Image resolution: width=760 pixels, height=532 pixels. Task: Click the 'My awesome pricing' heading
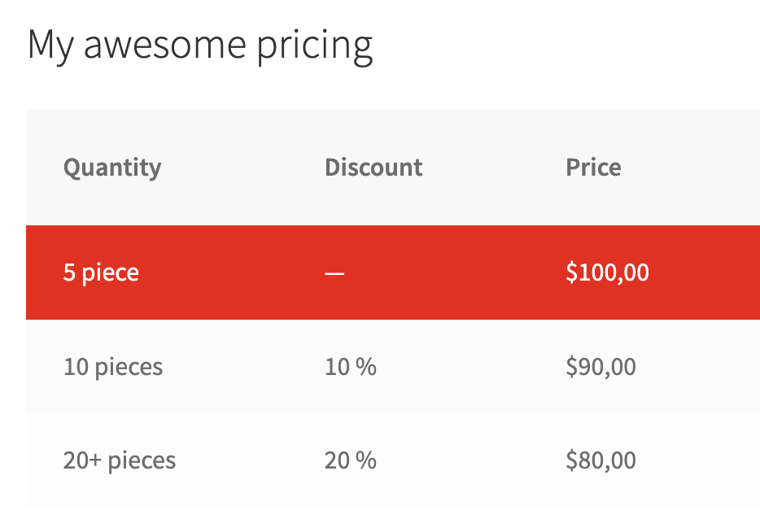pos(199,46)
